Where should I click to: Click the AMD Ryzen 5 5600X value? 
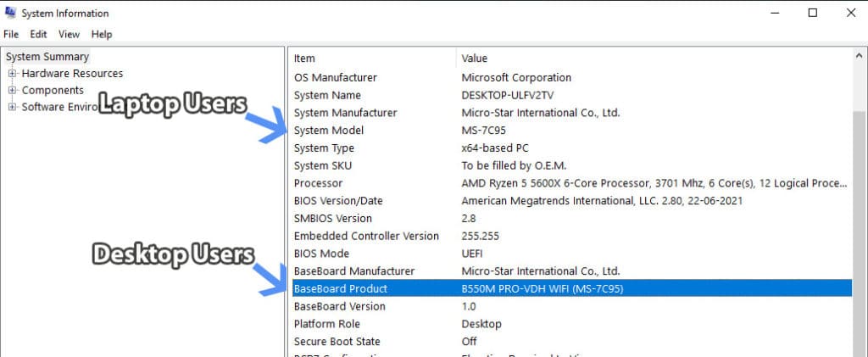point(654,183)
